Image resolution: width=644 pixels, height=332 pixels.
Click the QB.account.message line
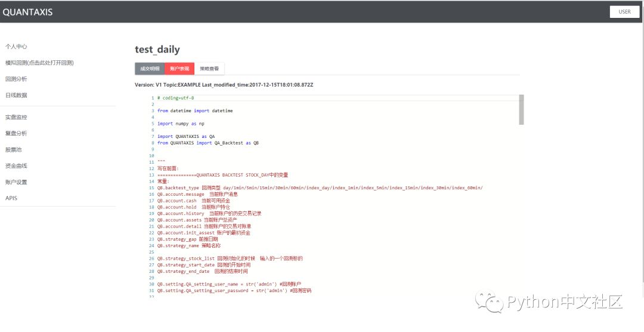(197, 194)
